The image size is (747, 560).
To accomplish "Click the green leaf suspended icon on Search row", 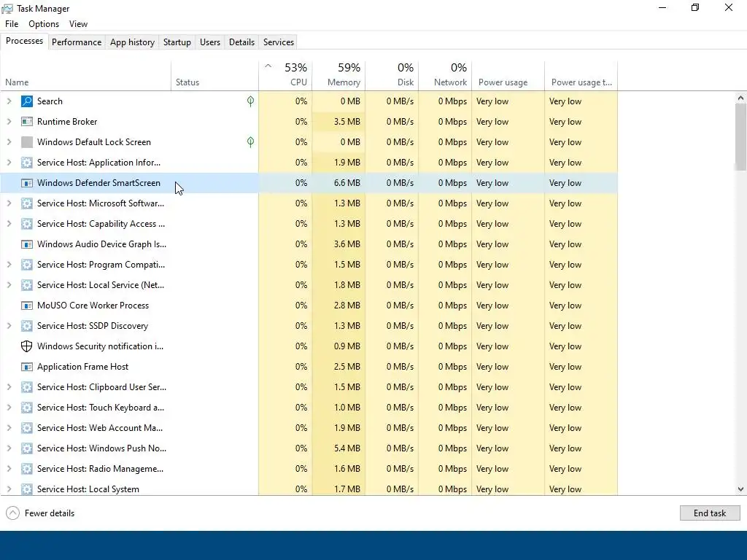I will click(x=251, y=101).
